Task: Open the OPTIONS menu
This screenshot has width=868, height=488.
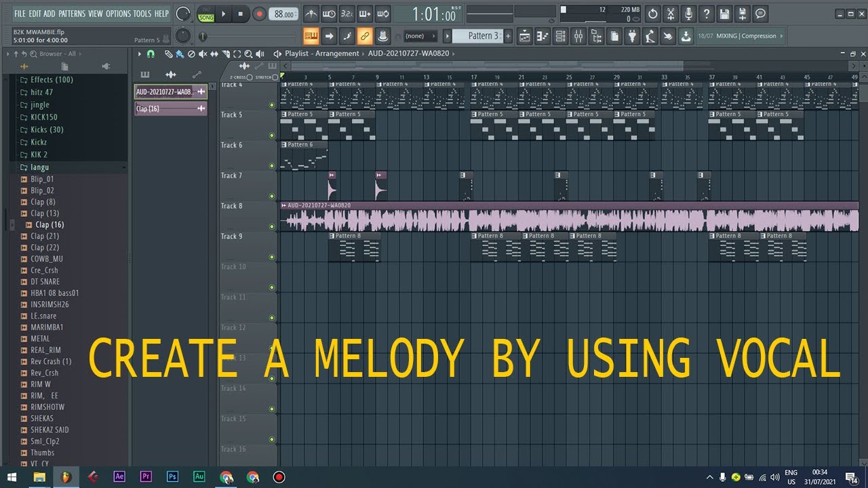Action: pyautogui.click(x=118, y=14)
